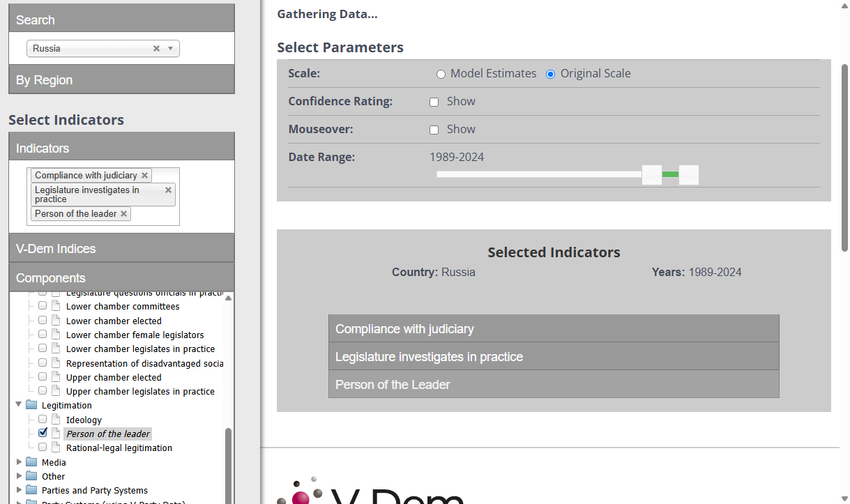Open the V-Dem Indices section
The width and height of the screenshot is (850, 504).
pyautogui.click(x=121, y=248)
